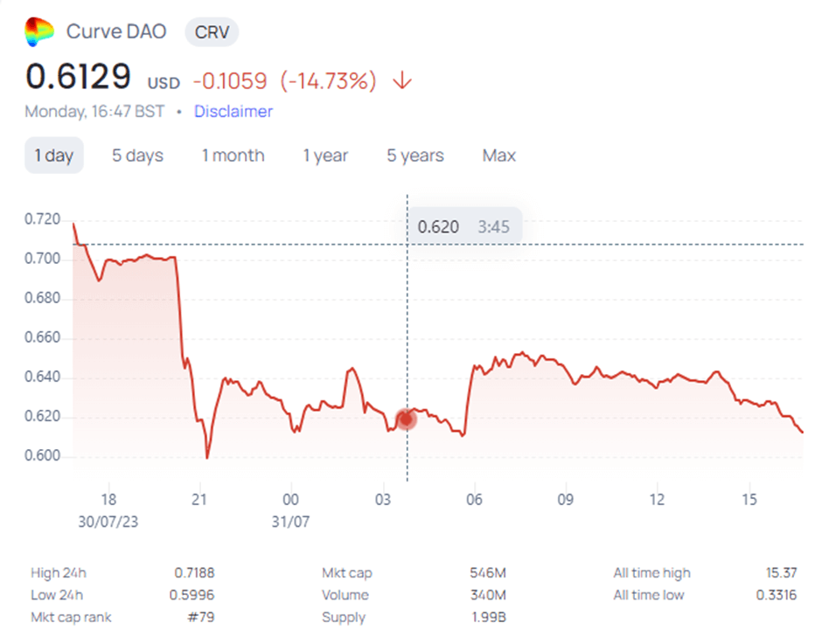Select the 1 year range tab
Viewport: 822px width, 644px height.
(325, 156)
